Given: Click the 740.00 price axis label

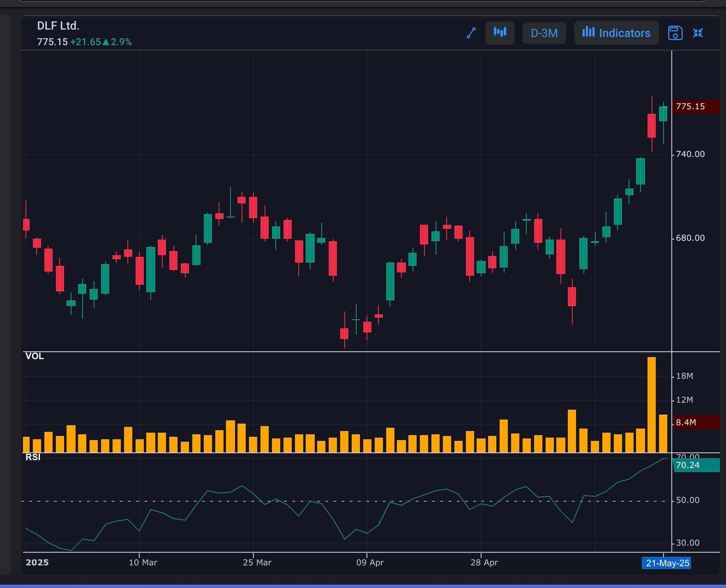Looking at the screenshot, I should 690,154.
